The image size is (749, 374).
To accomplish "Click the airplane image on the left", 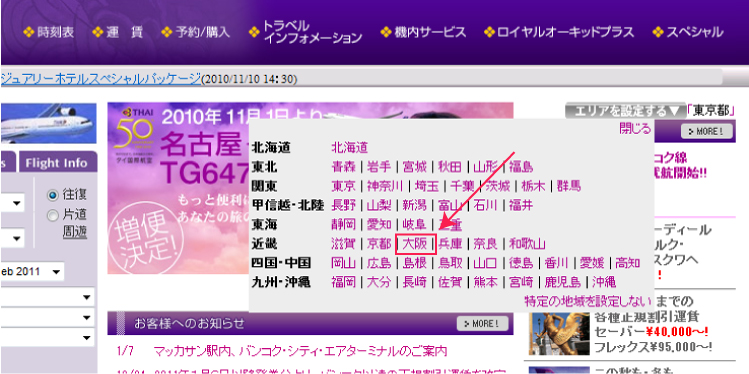I will [x=48, y=123].
